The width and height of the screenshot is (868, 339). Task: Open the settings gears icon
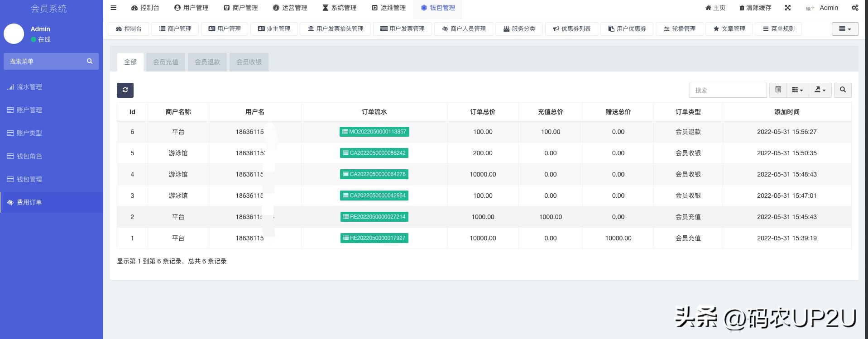[855, 8]
